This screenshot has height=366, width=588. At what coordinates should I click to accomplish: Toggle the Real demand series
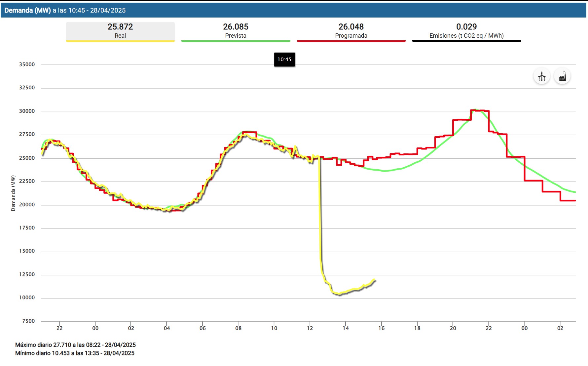click(x=120, y=31)
